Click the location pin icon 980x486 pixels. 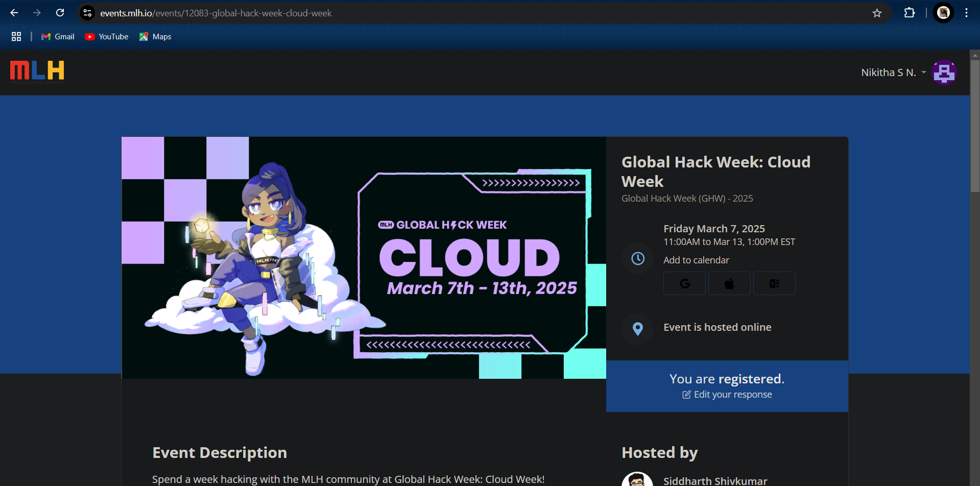pos(638,329)
